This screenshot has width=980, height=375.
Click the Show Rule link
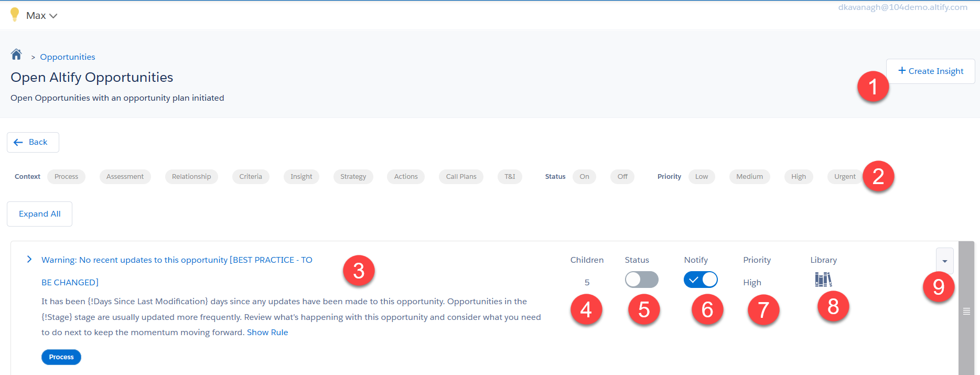(267, 333)
